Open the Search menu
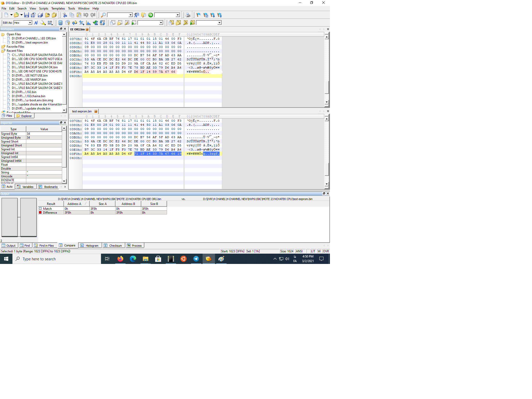 click(22, 9)
